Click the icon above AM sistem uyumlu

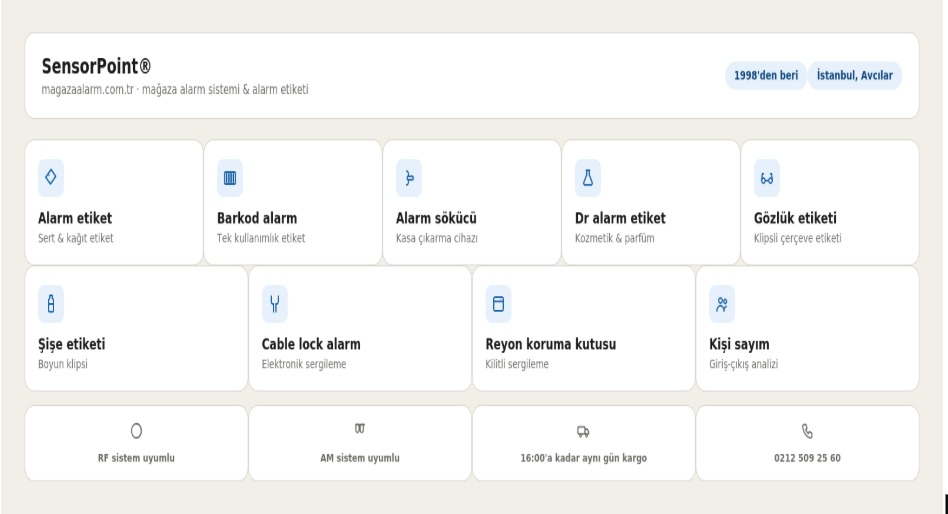[x=360, y=429]
